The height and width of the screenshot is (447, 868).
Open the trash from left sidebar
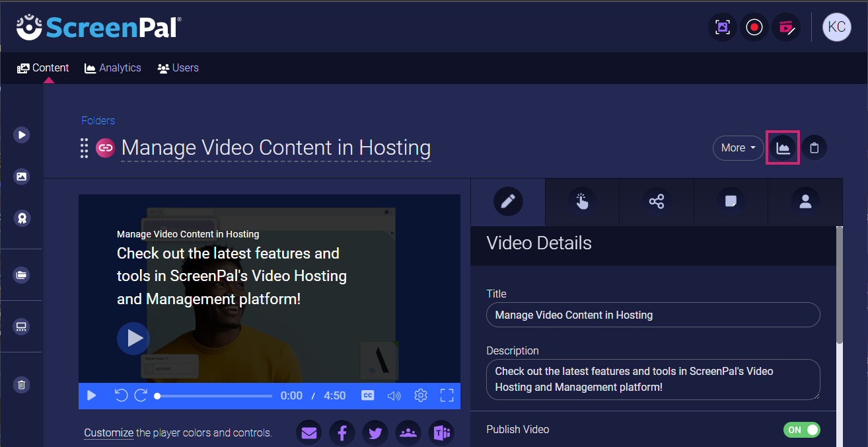pyautogui.click(x=22, y=385)
